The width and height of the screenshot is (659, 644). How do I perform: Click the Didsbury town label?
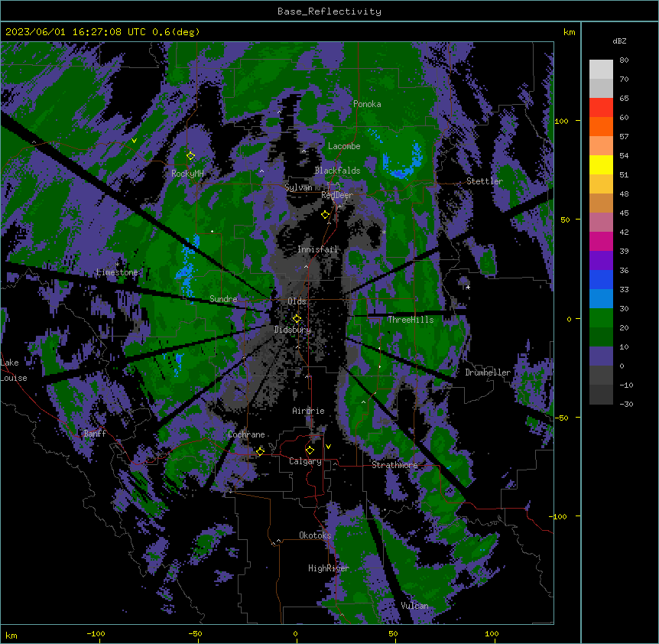point(293,330)
